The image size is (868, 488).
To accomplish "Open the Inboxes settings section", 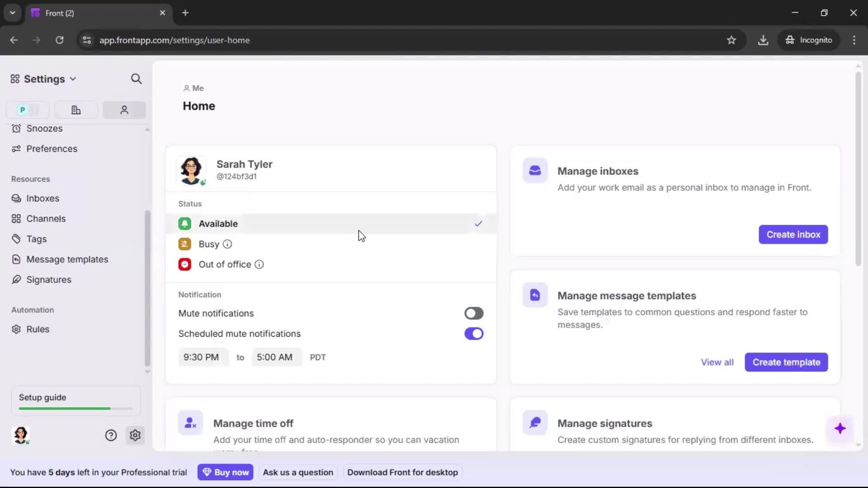I will (x=43, y=198).
